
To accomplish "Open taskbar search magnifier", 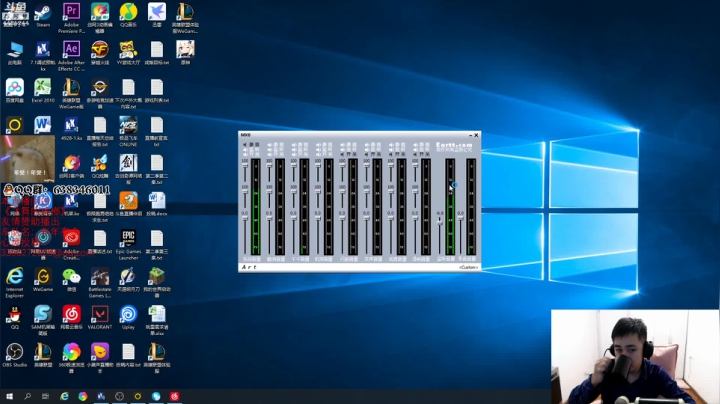I will point(28,396).
